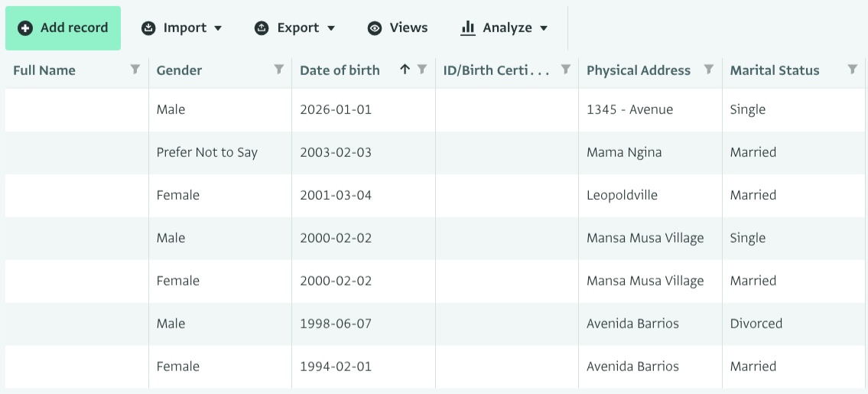Open the Analyze dropdown arrow
The width and height of the screenshot is (868, 394).
tap(544, 28)
